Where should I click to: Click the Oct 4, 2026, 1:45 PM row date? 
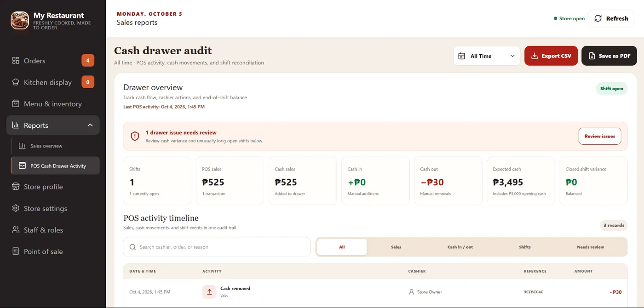[149, 292]
